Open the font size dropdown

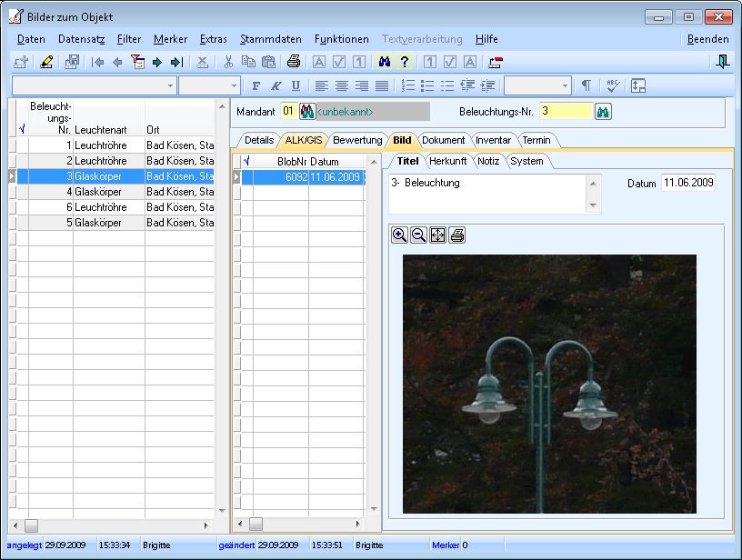tap(234, 86)
